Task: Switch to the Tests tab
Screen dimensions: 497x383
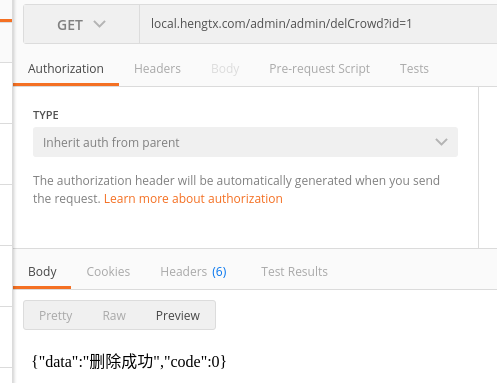Action: 414,69
